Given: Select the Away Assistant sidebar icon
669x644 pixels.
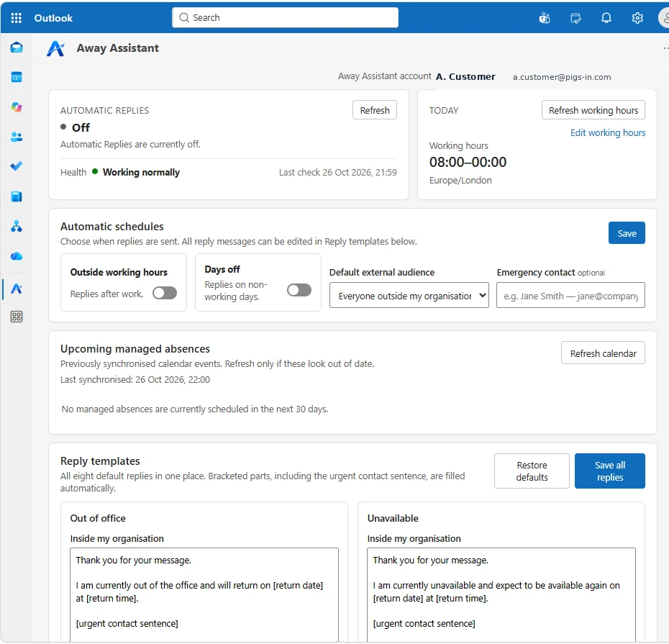Looking at the screenshot, I should pyautogui.click(x=17, y=289).
